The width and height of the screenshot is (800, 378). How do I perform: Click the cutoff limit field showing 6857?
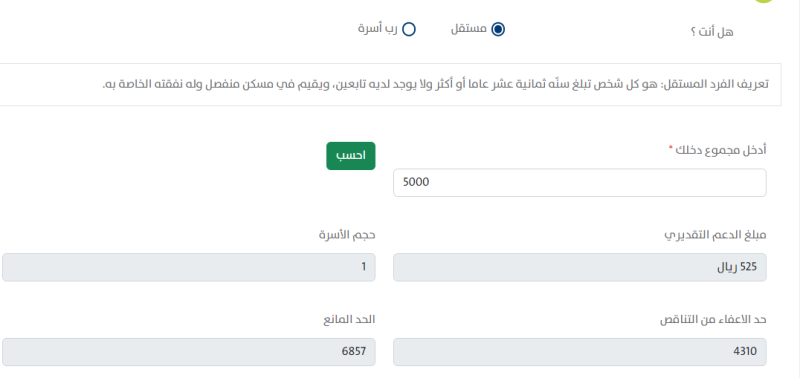pos(189,351)
